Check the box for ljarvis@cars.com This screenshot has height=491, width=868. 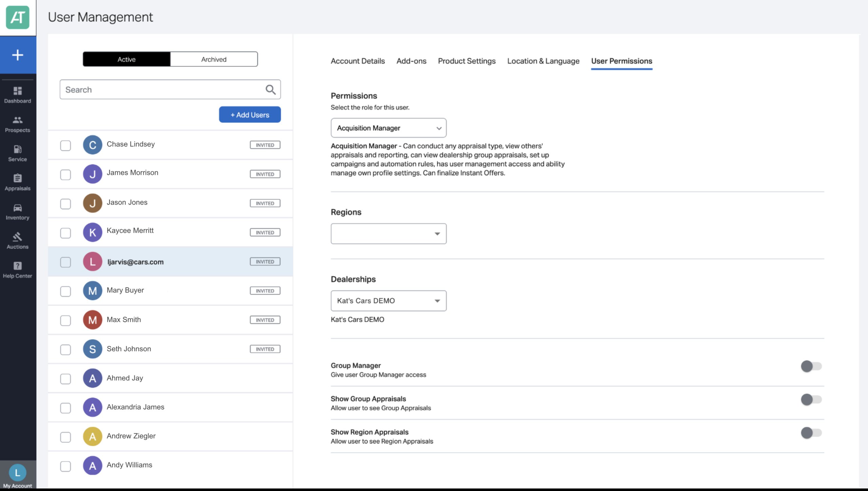(x=65, y=262)
